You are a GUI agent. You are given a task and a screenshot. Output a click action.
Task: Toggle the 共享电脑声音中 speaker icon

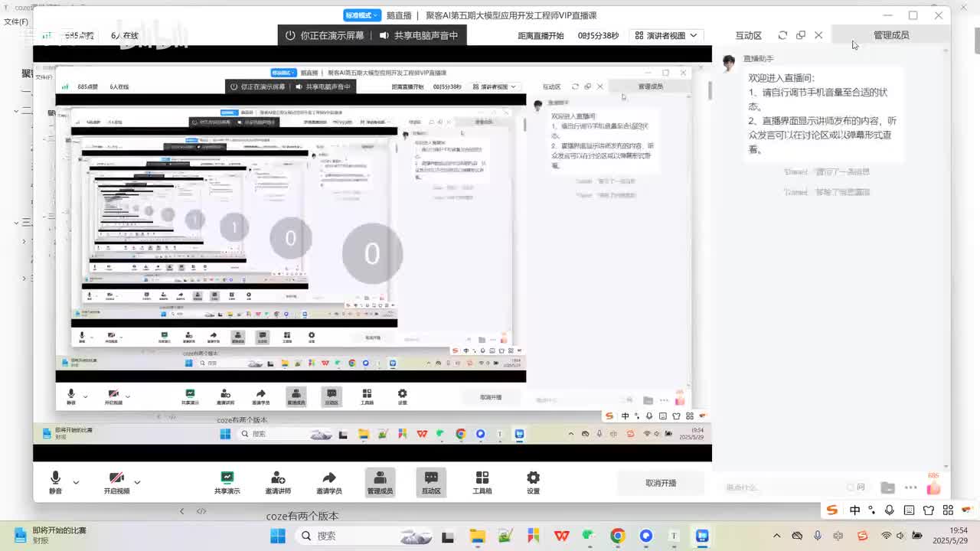pos(384,35)
